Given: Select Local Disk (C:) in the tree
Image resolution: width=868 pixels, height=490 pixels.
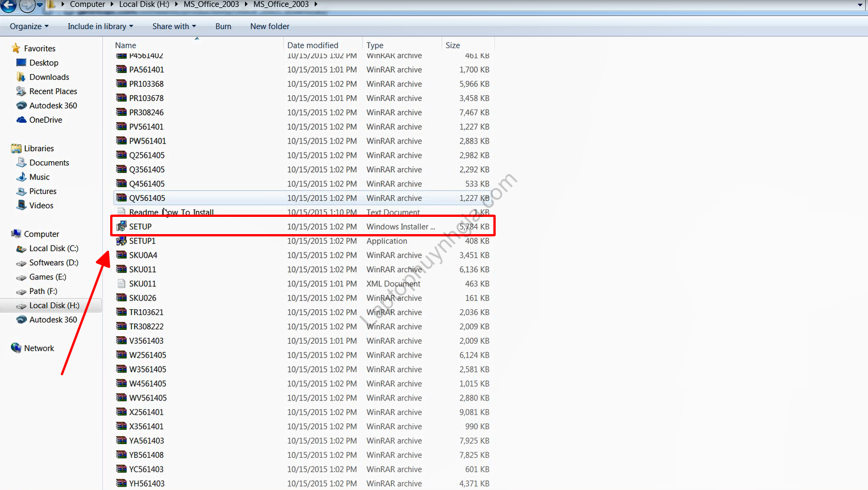Looking at the screenshot, I should pyautogui.click(x=53, y=248).
